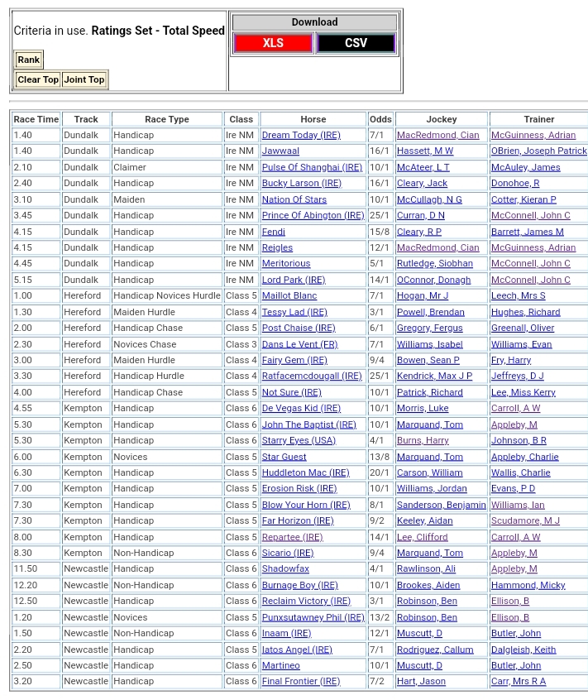Open trainer Hughes, Richard page

click(x=525, y=313)
